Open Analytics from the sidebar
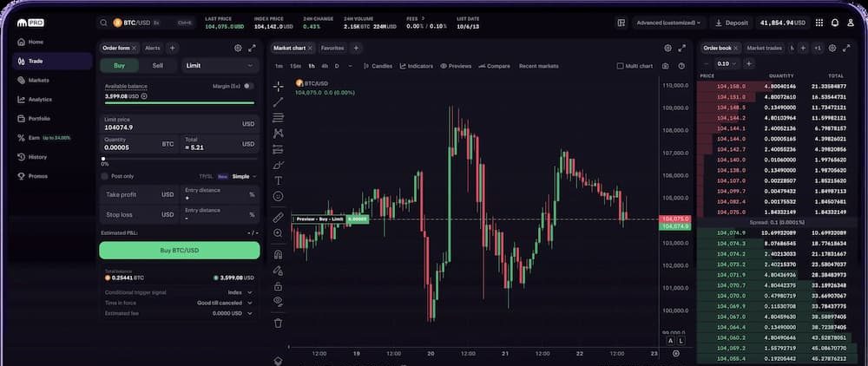 (51, 100)
